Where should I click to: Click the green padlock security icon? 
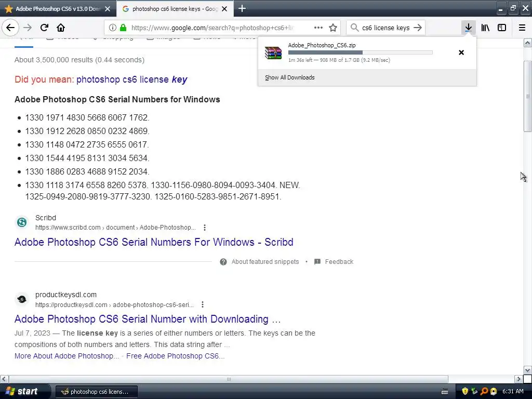click(123, 28)
